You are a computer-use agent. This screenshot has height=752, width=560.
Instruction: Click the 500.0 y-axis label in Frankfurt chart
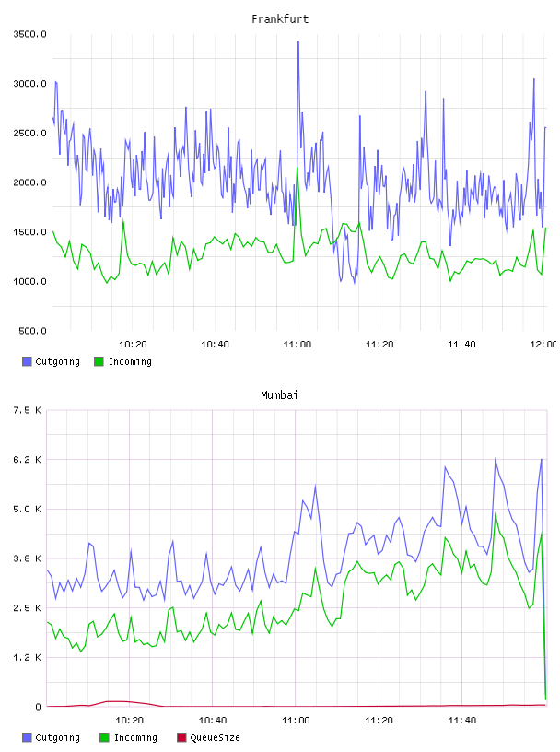[x=32, y=331]
